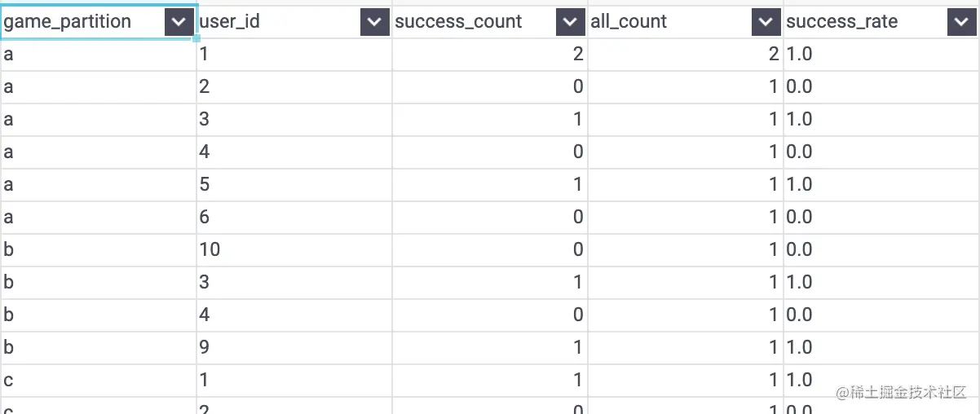Open the success_rate column filter dropdown
980x414 pixels.
click(962, 23)
